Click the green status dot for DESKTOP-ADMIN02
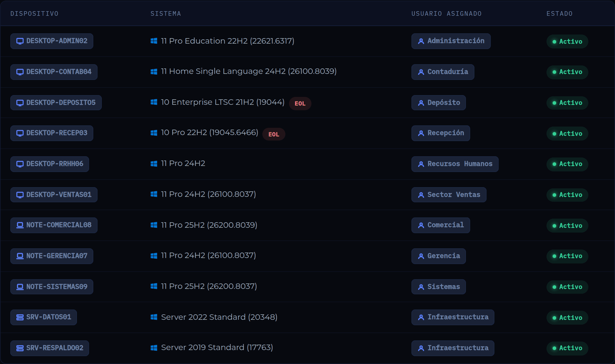 554,42
